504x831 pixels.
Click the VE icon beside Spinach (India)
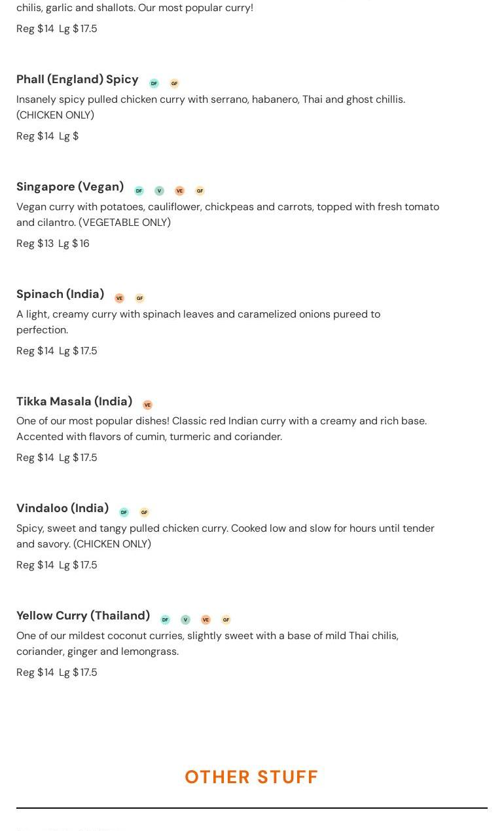click(x=119, y=298)
